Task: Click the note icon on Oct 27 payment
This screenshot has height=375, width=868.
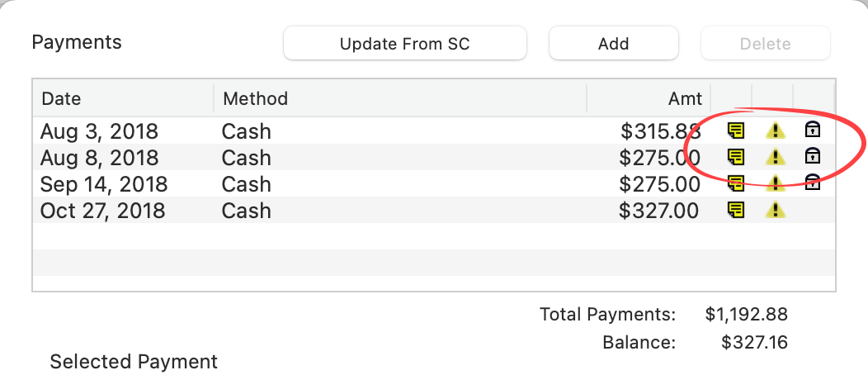Action: coord(736,210)
